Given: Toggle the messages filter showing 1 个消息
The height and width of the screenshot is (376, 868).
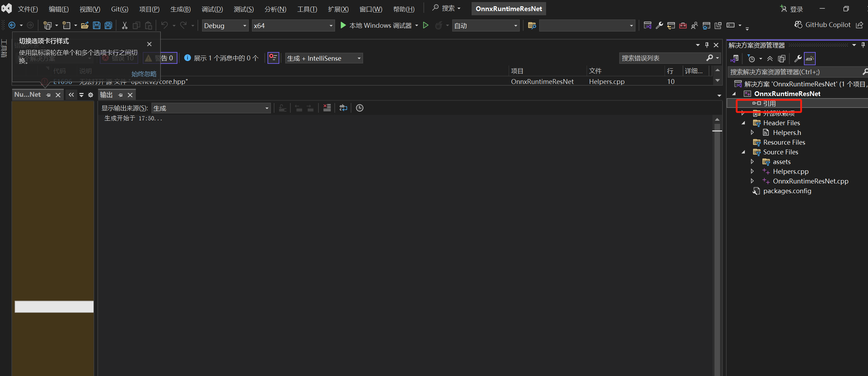Looking at the screenshot, I should point(222,58).
